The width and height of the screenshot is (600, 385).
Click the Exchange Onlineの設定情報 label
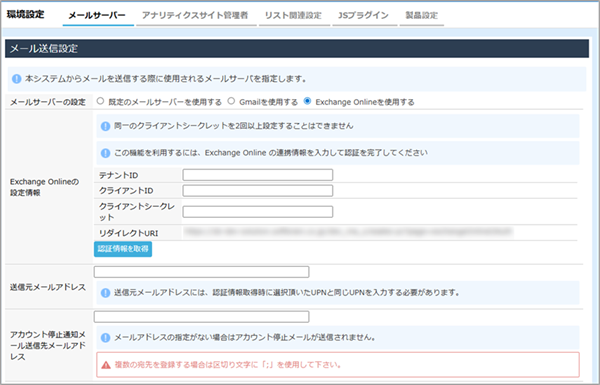pos(44,187)
